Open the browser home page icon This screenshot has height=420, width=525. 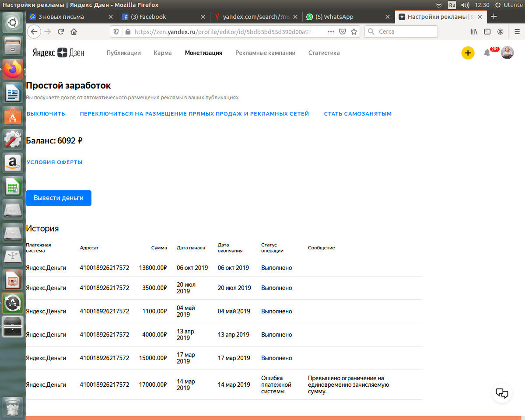point(73,31)
